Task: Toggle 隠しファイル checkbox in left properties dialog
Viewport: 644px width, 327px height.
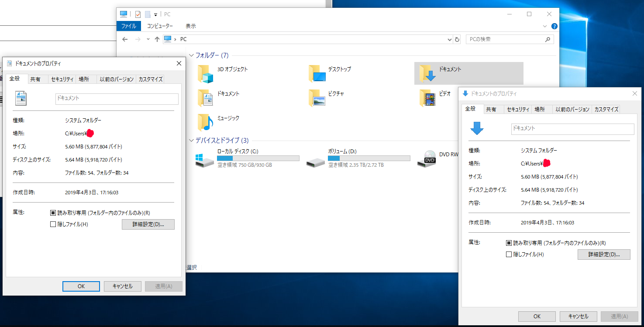Action: (53, 224)
